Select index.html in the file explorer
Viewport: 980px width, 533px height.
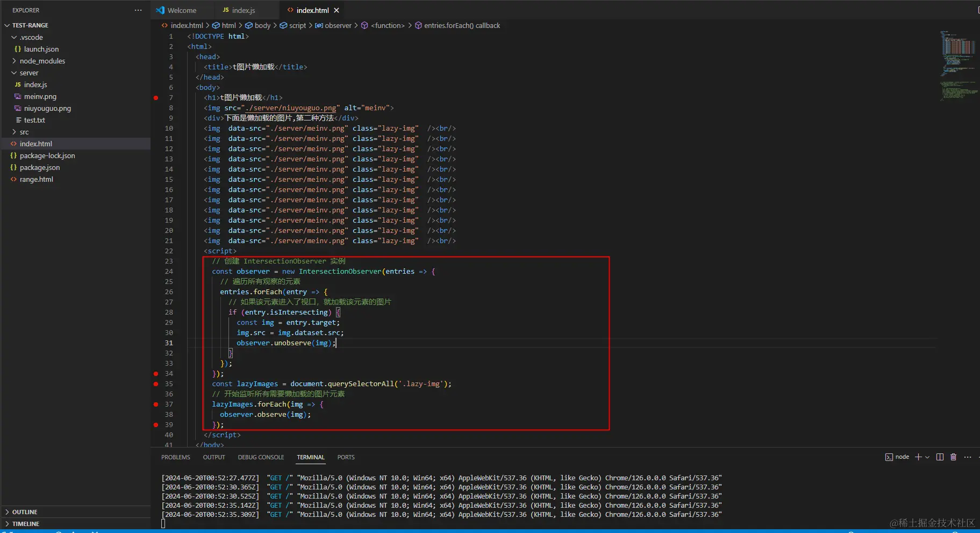pos(75,144)
